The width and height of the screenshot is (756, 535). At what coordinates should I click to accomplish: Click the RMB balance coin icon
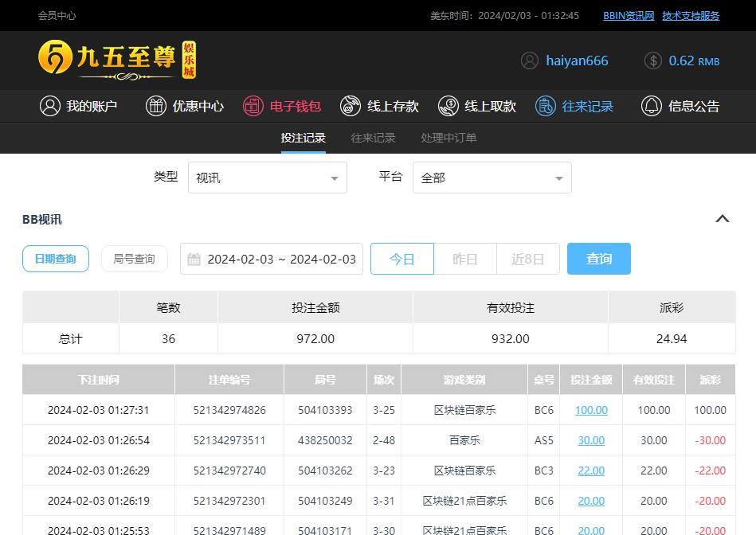pos(653,61)
